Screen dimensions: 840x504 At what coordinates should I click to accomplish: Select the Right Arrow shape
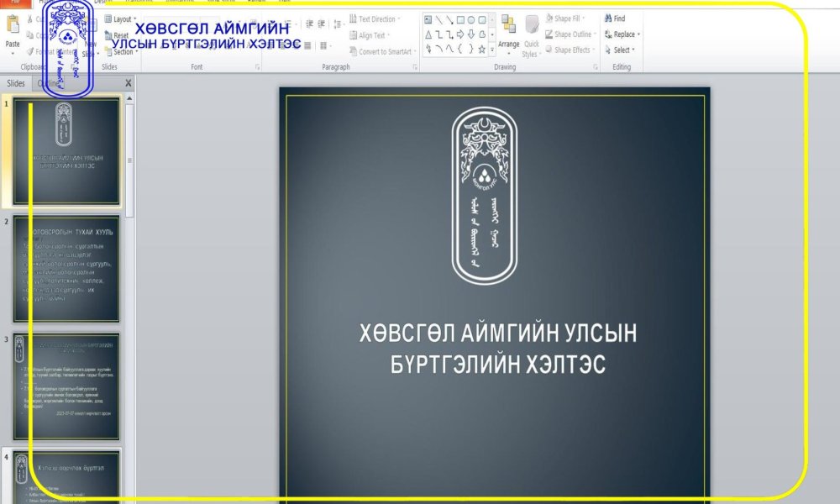[460, 34]
